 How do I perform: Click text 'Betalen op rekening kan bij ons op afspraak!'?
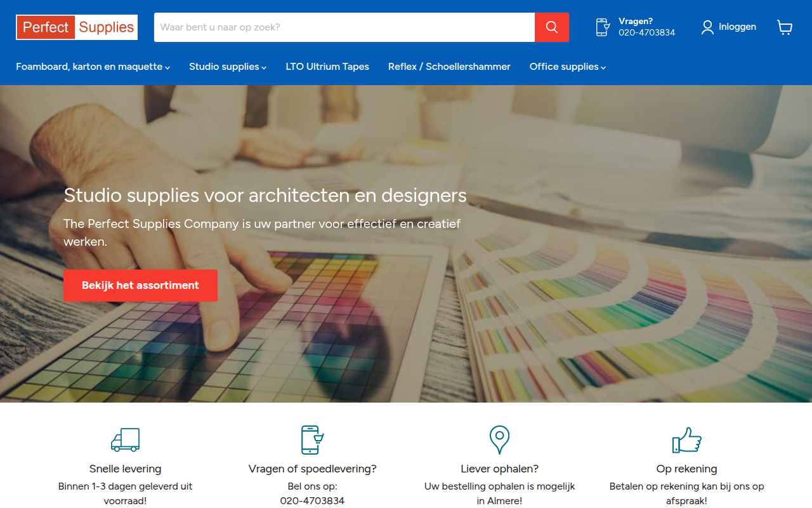point(686,493)
